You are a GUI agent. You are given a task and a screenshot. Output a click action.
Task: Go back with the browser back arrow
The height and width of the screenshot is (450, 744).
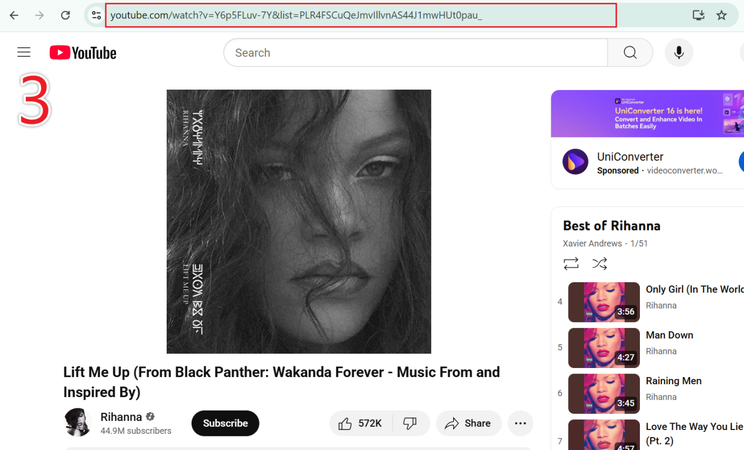tap(14, 15)
